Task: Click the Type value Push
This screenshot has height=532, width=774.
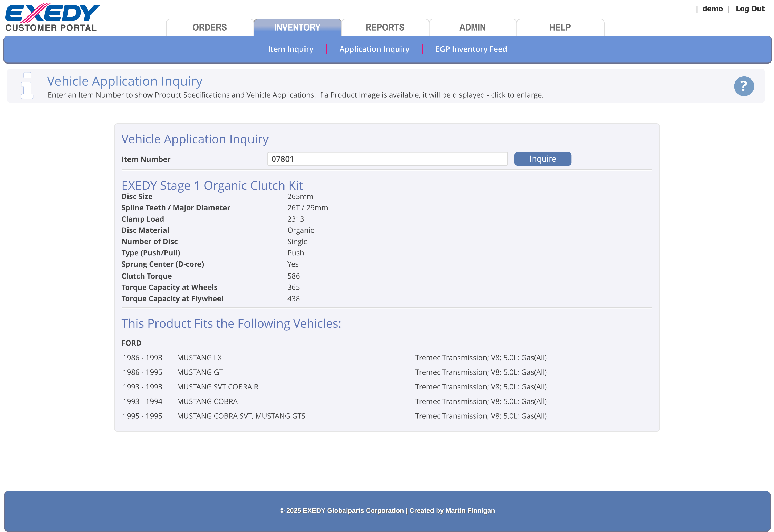Action: coord(295,253)
